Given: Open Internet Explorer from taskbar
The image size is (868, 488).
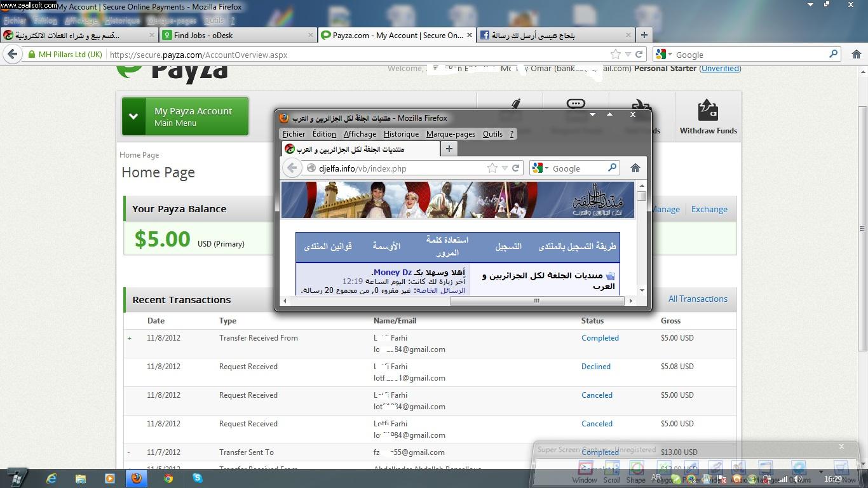Looking at the screenshot, I should [51, 478].
